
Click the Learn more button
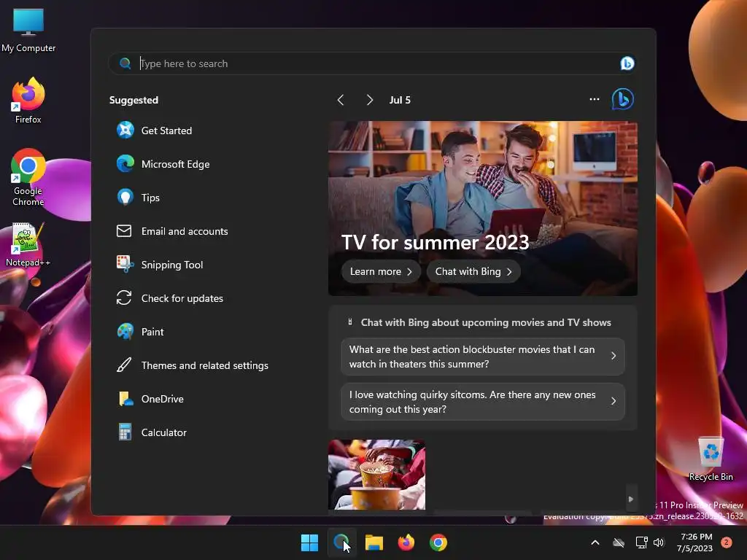381,271
